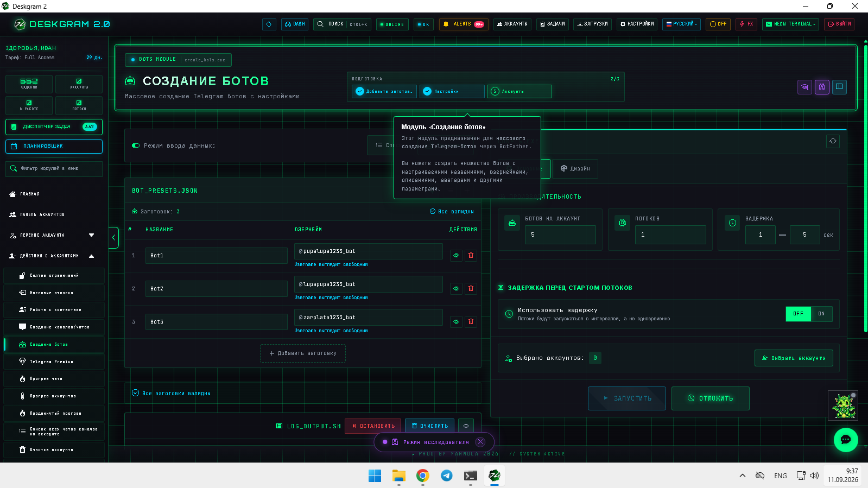Open the NEON TERMINAL theme dropdown

point(790,24)
